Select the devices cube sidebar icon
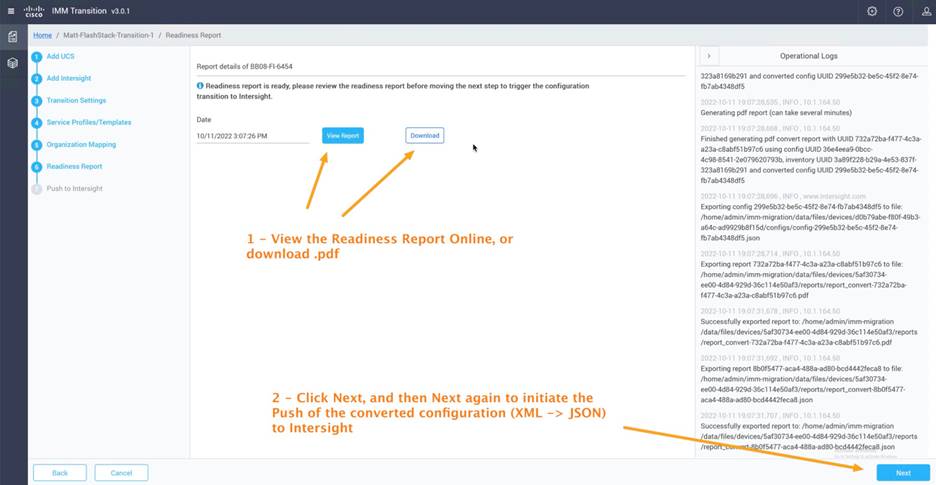 (x=13, y=63)
